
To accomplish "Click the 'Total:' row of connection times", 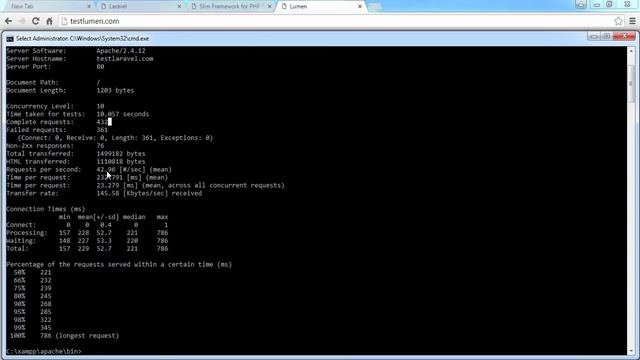I will [87, 249].
